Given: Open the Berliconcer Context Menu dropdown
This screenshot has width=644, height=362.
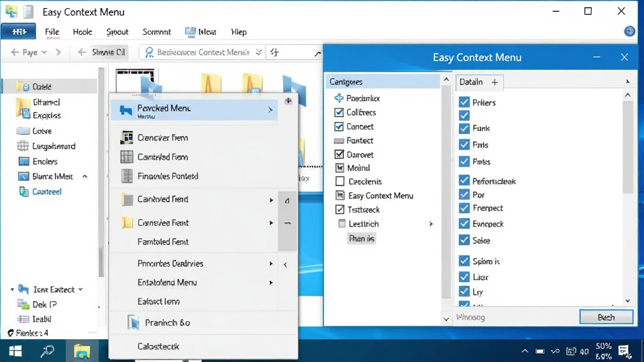Looking at the screenshot, I should 258,52.
